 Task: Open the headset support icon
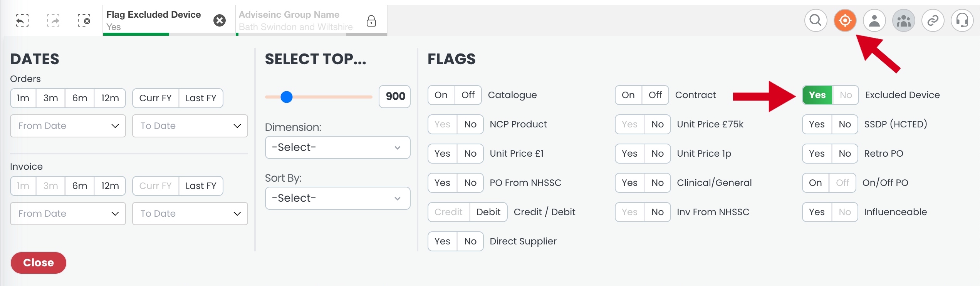(962, 20)
